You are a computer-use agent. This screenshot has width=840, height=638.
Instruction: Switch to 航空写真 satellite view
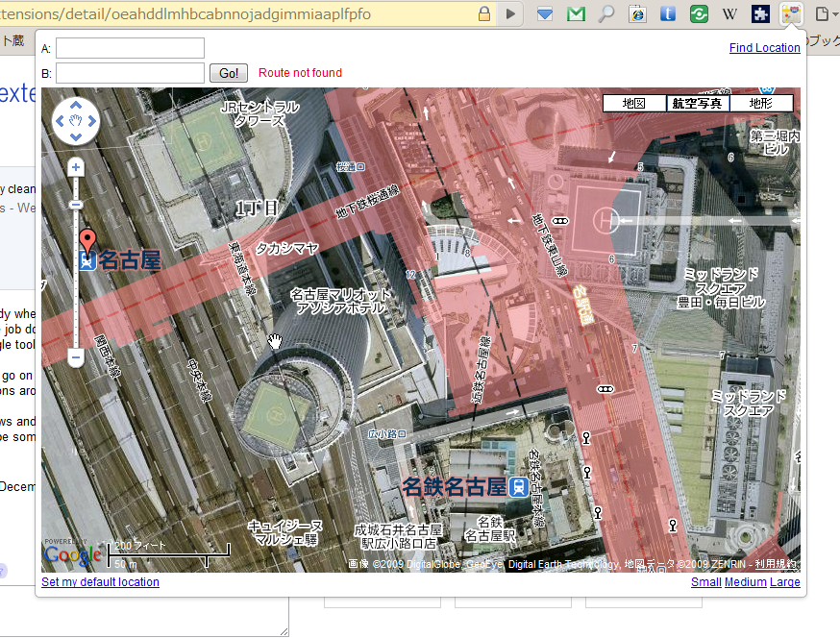point(698,104)
